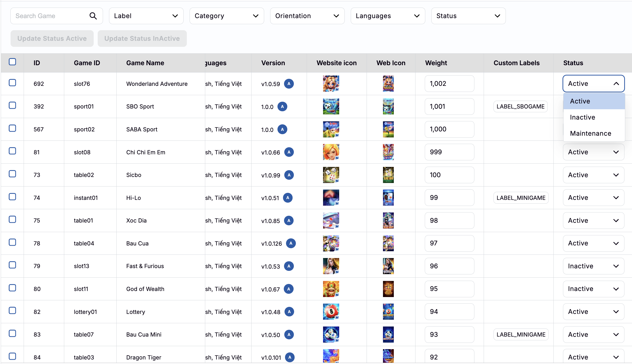The height and width of the screenshot is (364, 632).
Task: Click the SBO Sport web icon
Action: (x=388, y=106)
